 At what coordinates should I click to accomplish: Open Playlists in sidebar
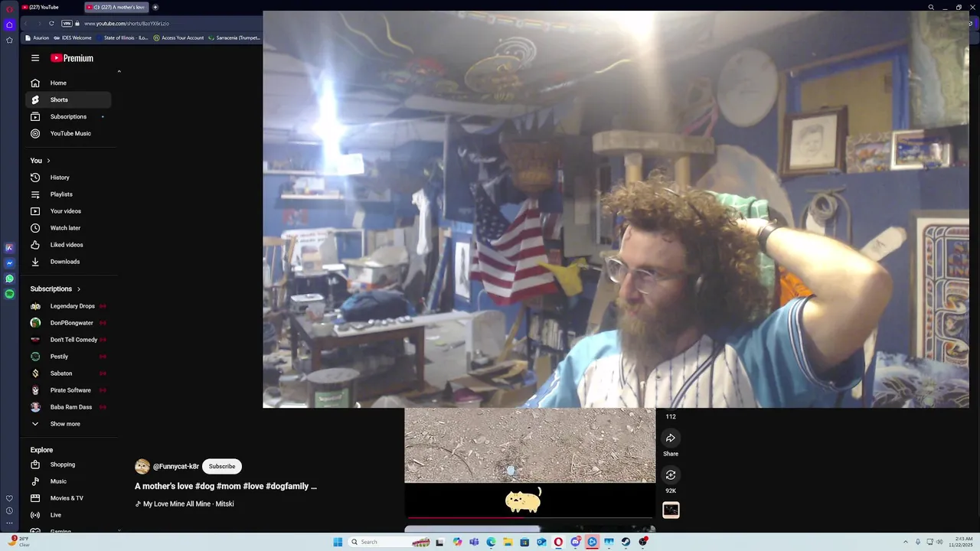[x=68, y=194]
